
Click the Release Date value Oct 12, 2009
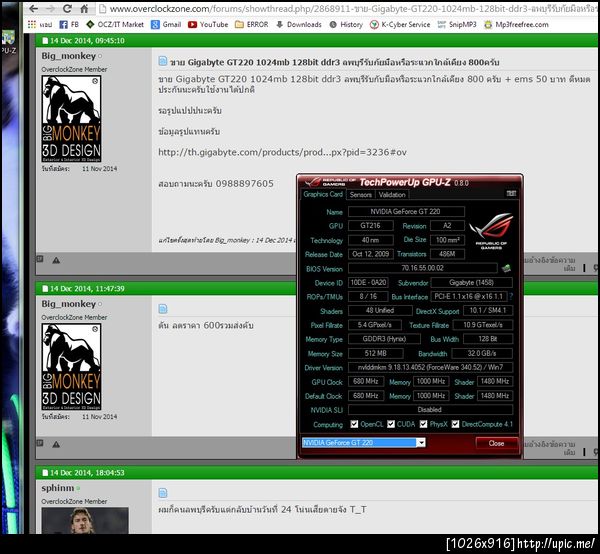[370, 254]
